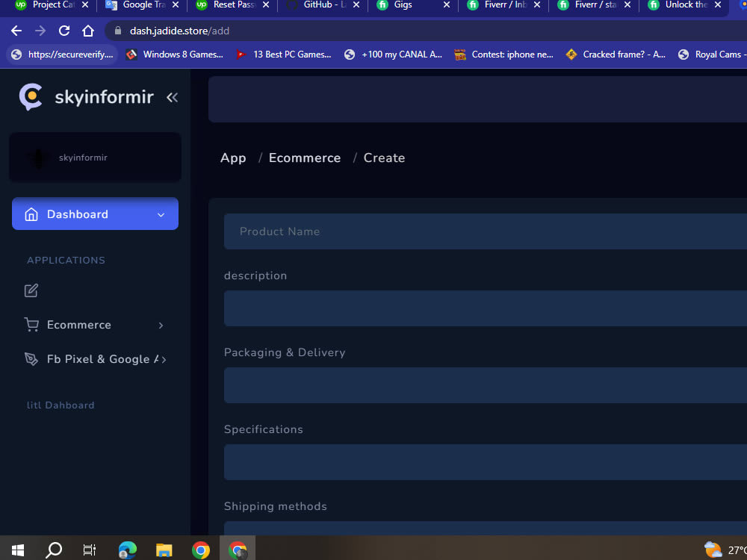Close the Google Tra tab
747x560 pixels.
point(176,4)
